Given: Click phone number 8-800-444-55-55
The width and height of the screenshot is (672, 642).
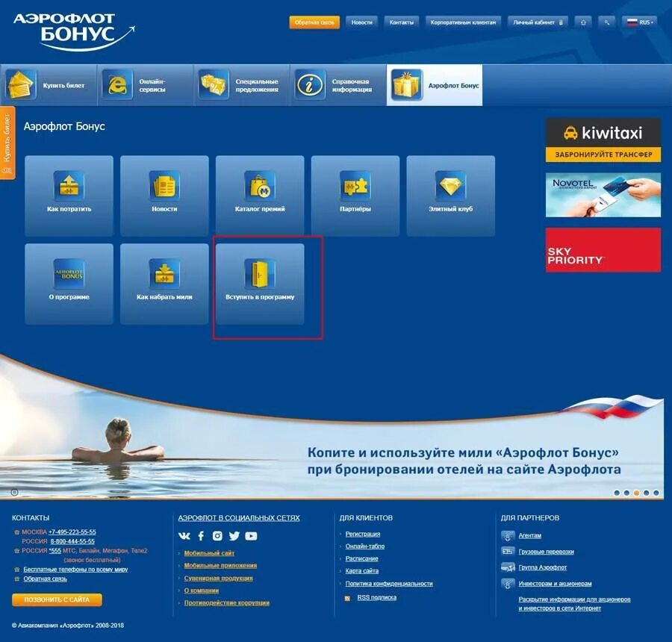Looking at the screenshot, I should [x=72, y=541].
